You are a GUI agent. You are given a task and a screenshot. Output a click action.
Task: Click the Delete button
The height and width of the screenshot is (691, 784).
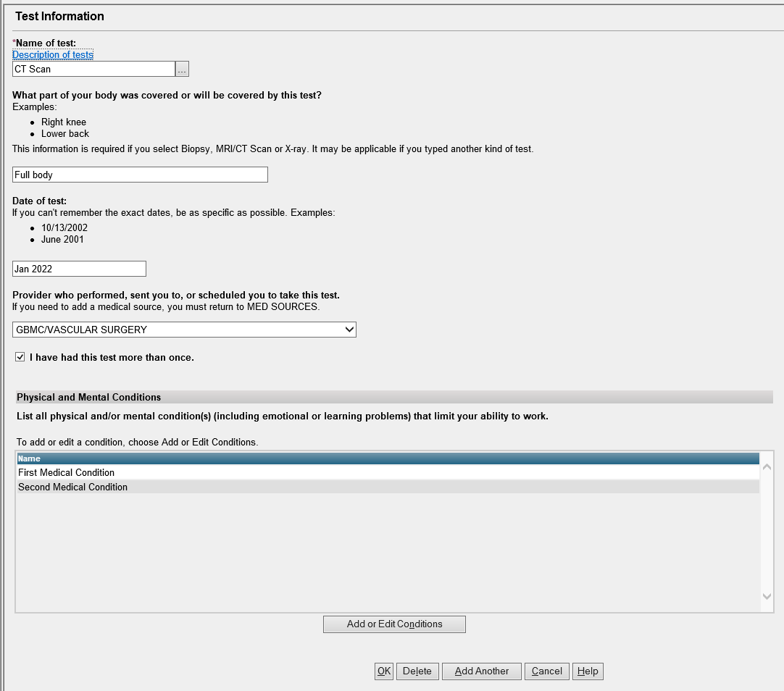pos(417,671)
